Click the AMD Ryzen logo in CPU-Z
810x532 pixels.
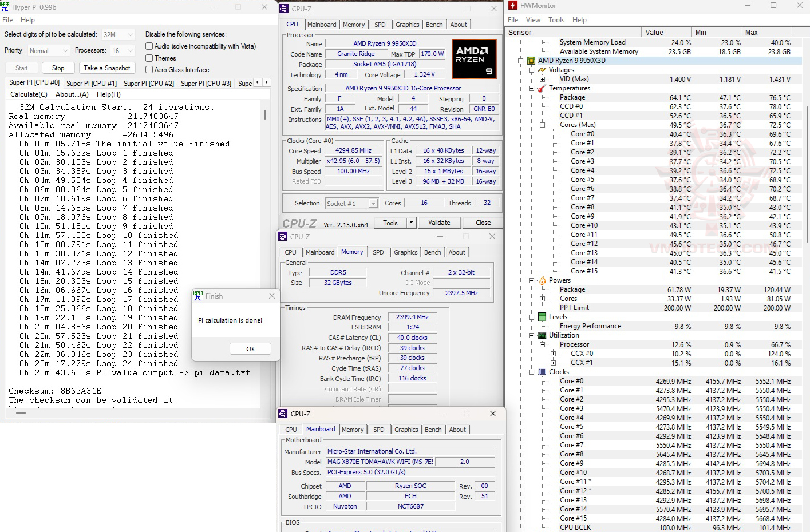[x=473, y=58]
